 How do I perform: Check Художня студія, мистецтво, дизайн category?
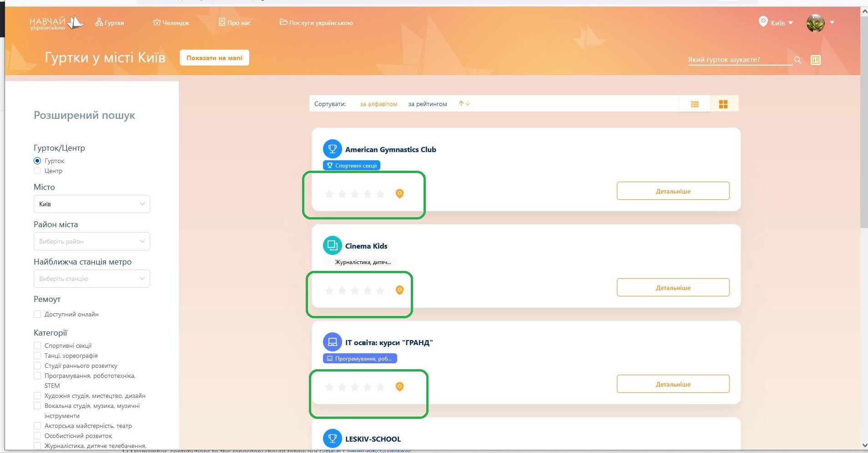coord(37,396)
